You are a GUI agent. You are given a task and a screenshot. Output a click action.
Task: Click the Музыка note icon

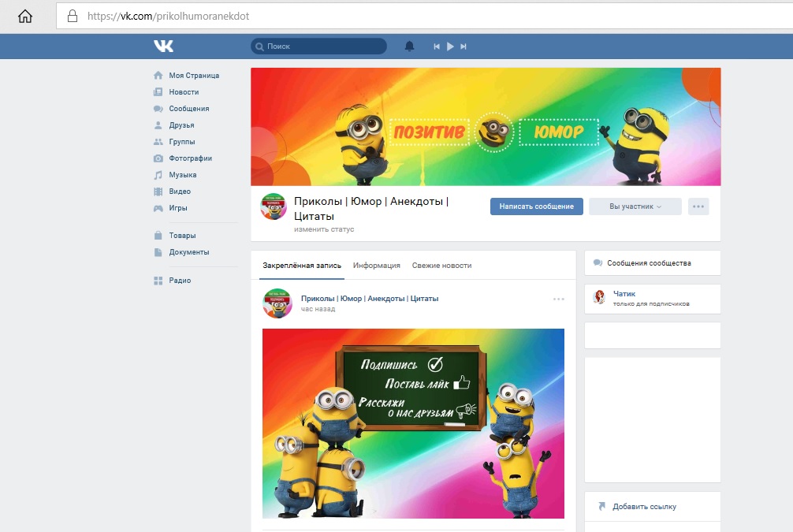tap(158, 175)
